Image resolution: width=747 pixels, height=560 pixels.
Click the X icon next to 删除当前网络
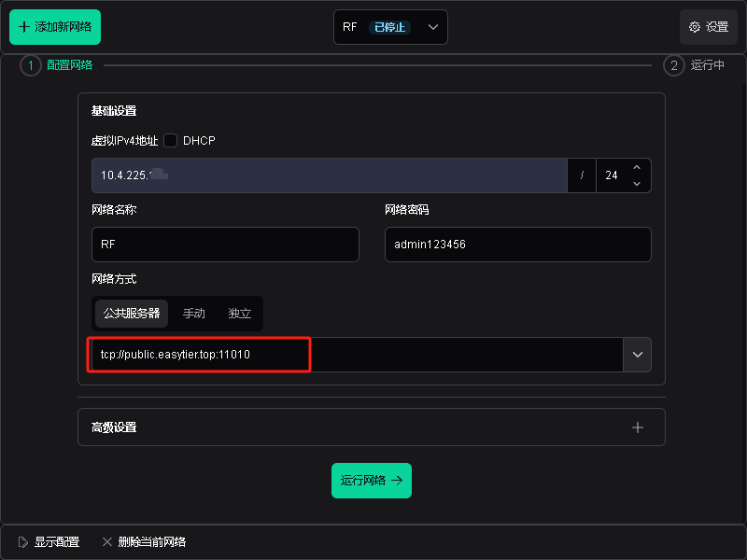tap(107, 541)
